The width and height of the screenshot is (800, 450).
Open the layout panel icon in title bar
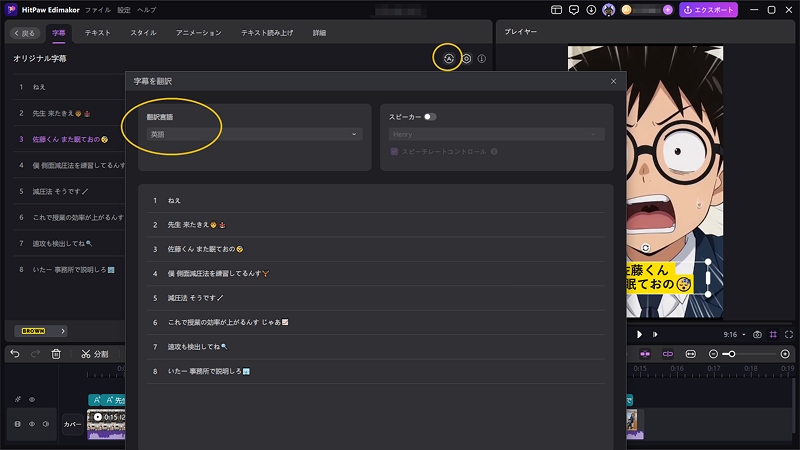pyautogui.click(x=557, y=10)
